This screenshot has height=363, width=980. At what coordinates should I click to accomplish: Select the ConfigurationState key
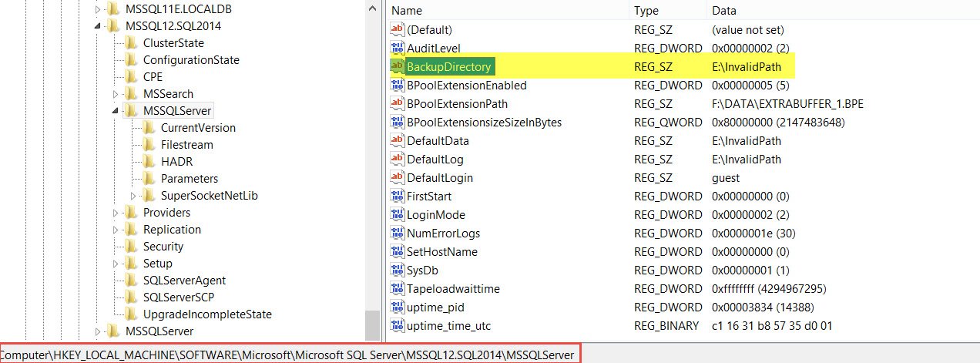click(x=191, y=60)
